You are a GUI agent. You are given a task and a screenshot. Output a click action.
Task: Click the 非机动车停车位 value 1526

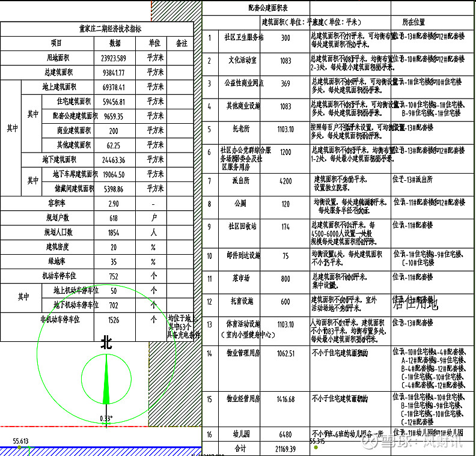pyautogui.click(x=114, y=320)
